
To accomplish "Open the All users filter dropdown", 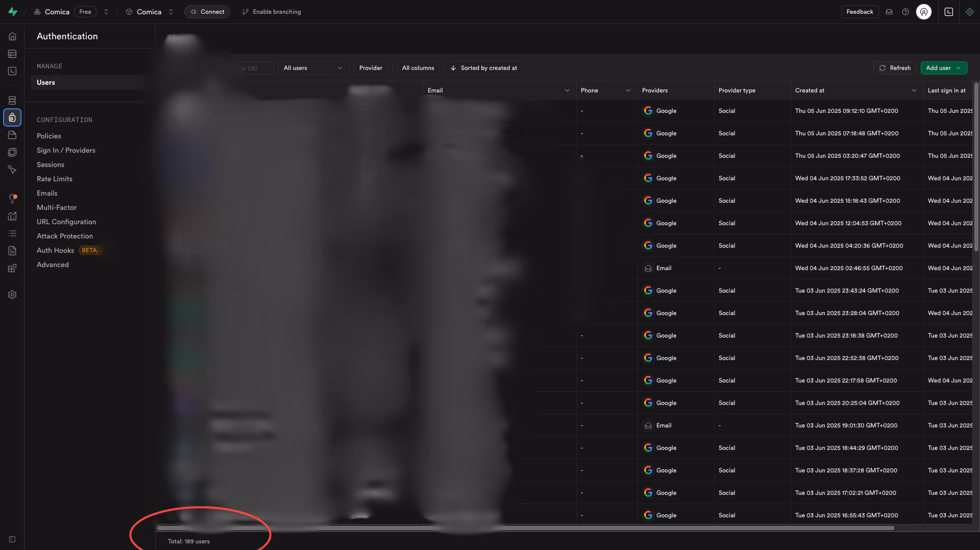I will pos(313,68).
